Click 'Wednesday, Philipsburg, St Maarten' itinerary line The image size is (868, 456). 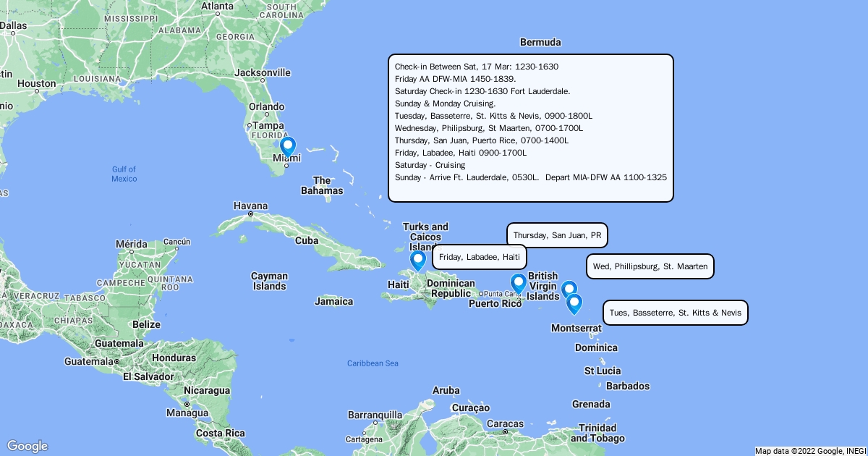(489, 128)
